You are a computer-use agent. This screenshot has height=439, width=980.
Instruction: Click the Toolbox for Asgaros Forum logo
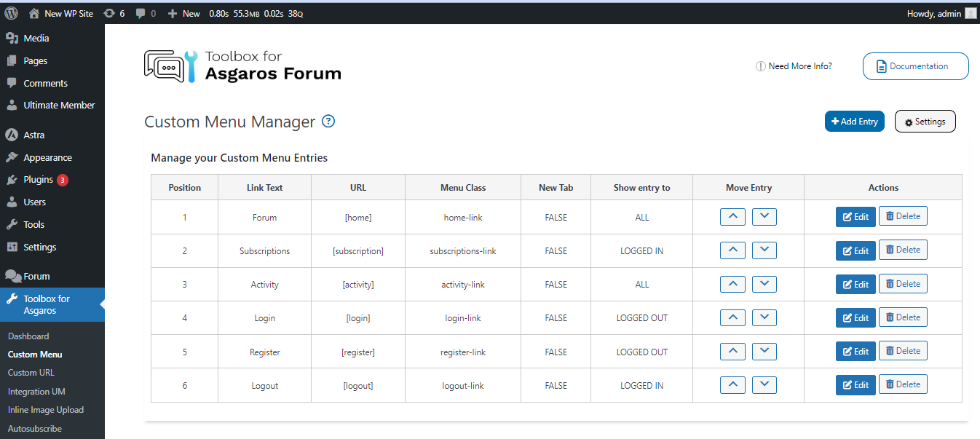coord(242,66)
